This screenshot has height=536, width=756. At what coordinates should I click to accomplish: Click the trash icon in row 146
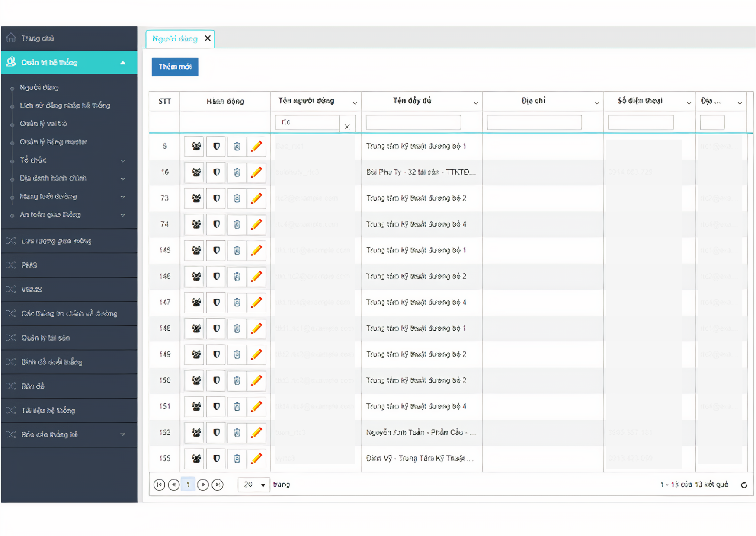coord(237,276)
